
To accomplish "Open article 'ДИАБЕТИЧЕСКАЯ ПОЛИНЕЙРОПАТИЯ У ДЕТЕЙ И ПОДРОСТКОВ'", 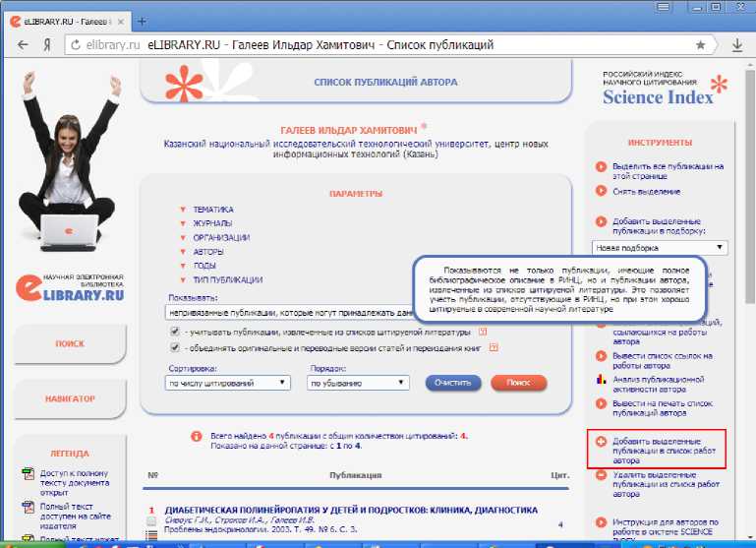I will (351, 510).
